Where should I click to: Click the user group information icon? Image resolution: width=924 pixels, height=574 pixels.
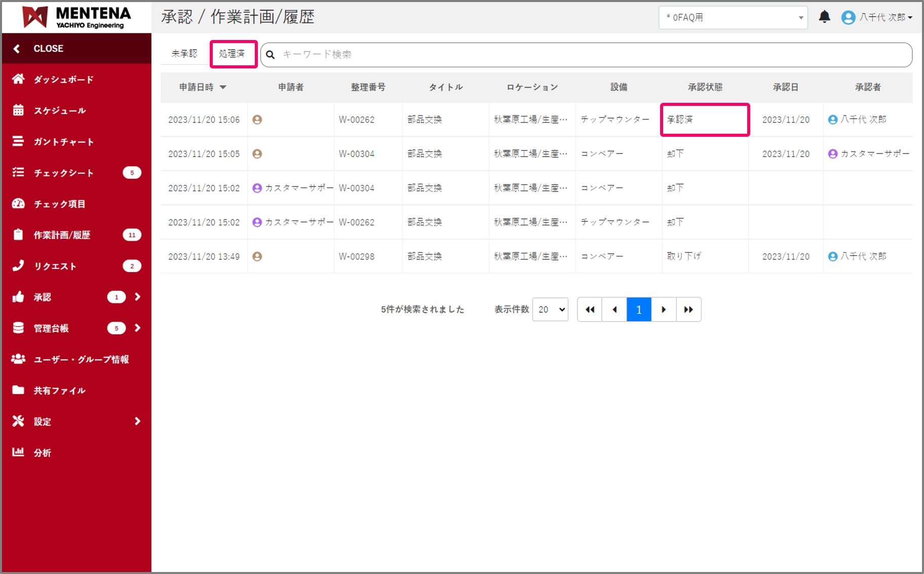tap(18, 359)
